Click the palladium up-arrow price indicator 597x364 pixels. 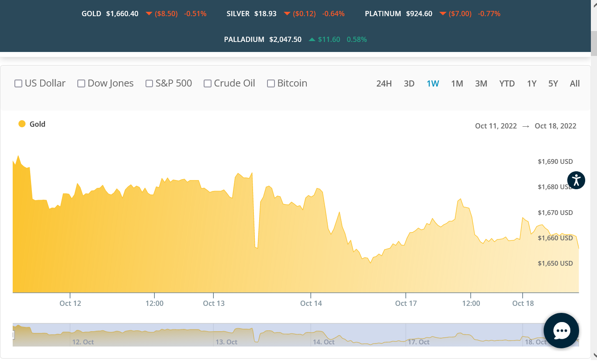click(x=312, y=39)
